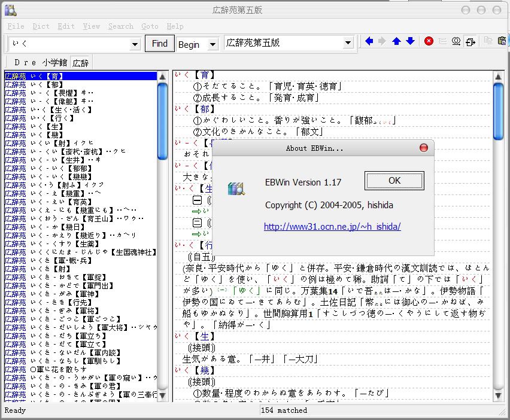Image resolution: width=510 pixels, height=420 pixels.
Task: Select the いくさ‐がみ【軍神】 result row
Action: coord(81,294)
